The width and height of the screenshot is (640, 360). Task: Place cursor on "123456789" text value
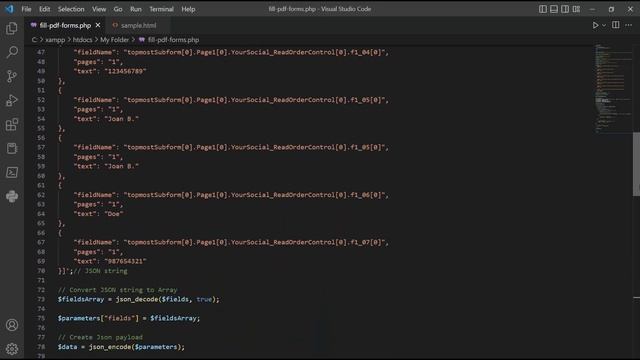tap(125, 71)
